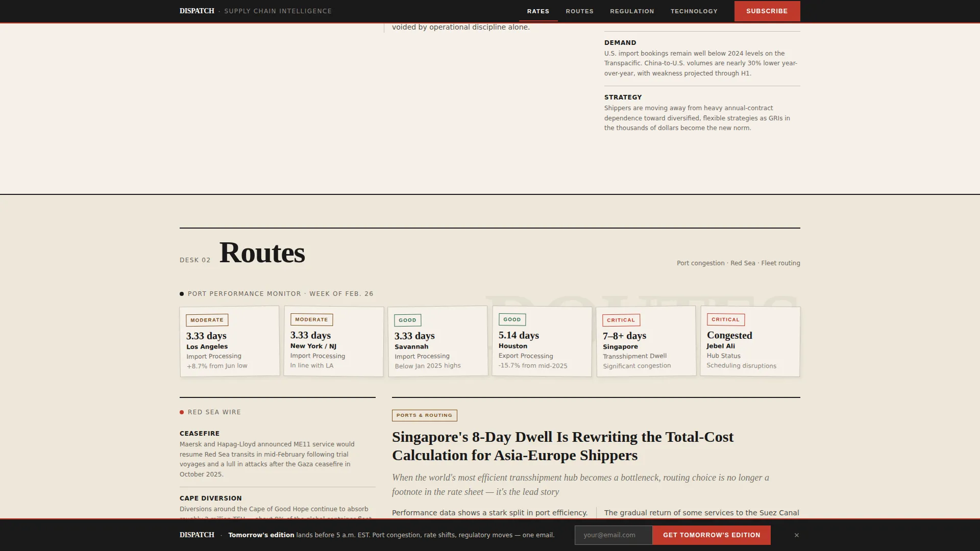
Task: Click 'Below Jan 2025 highs' text
Action: [x=427, y=366]
